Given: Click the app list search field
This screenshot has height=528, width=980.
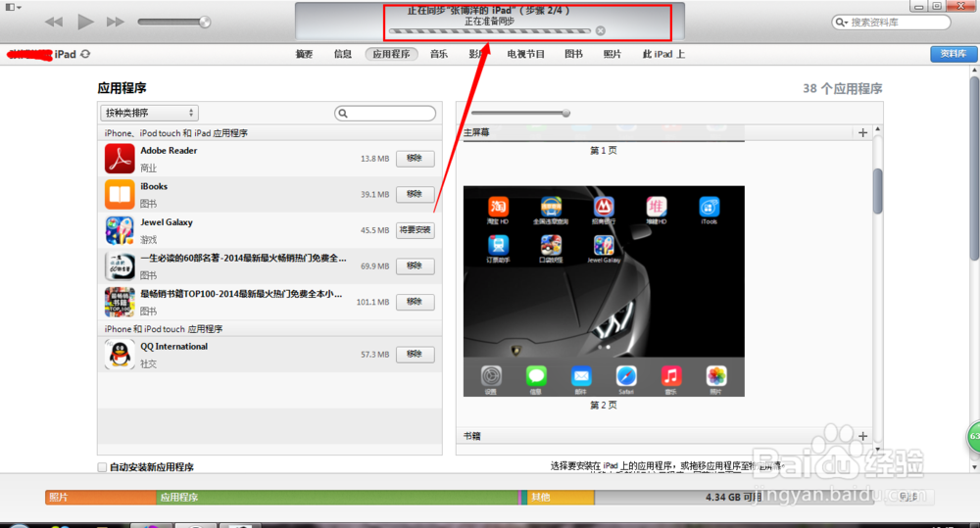Looking at the screenshot, I should (x=385, y=113).
